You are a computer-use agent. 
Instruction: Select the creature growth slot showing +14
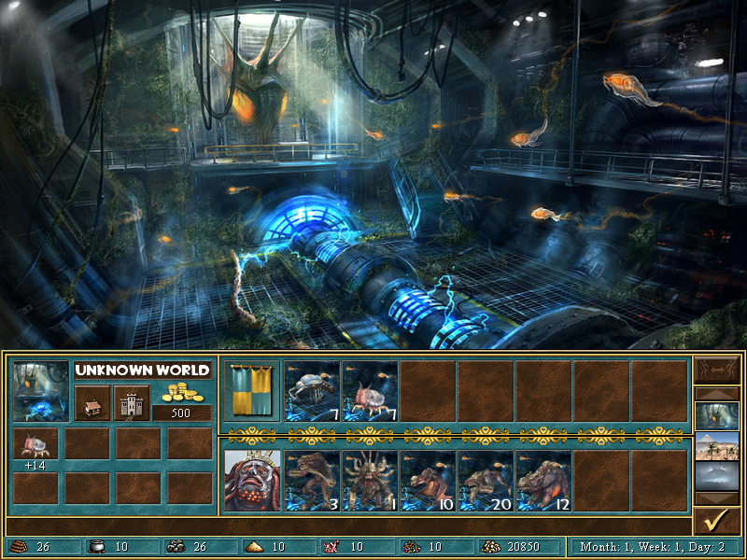pos(35,443)
